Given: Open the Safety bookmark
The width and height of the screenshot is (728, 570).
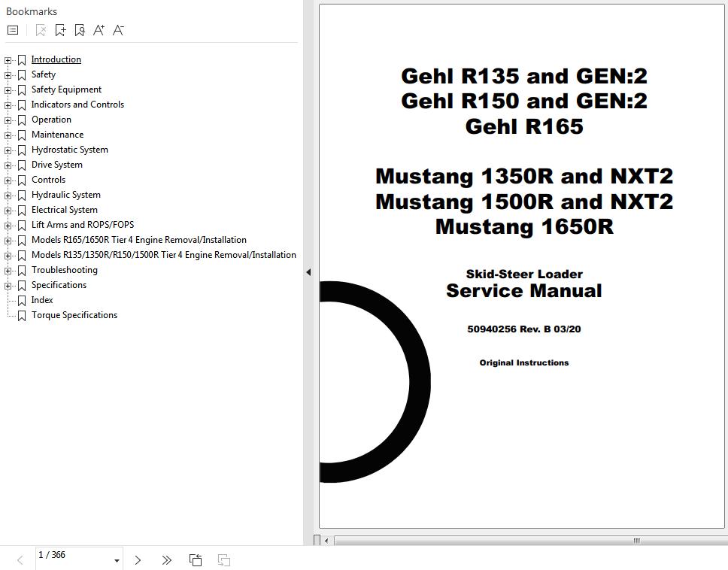Looking at the screenshot, I should point(44,74).
